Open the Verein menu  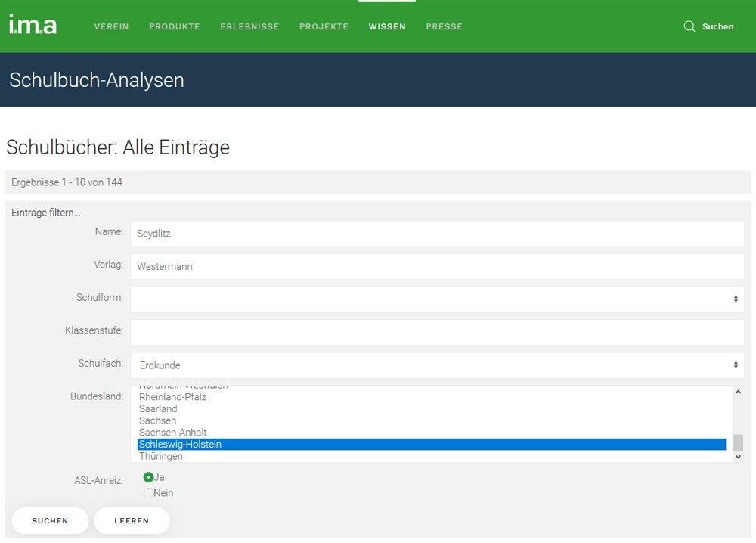(x=111, y=26)
